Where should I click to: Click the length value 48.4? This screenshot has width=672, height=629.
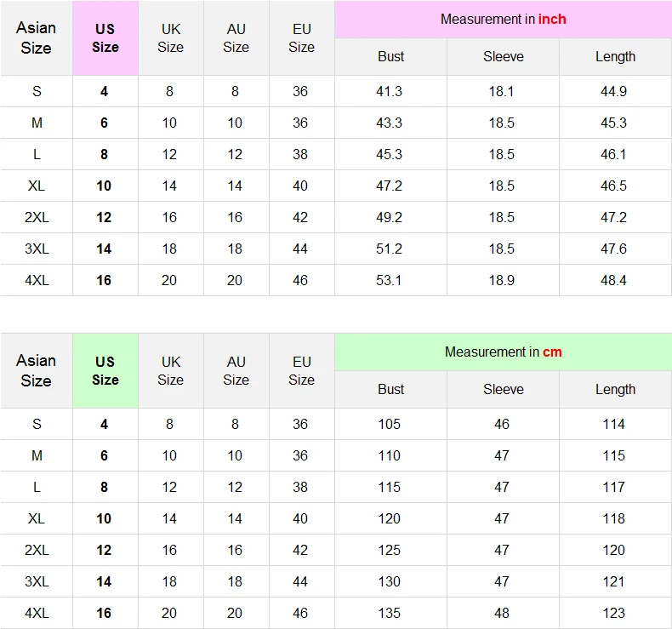pos(613,280)
